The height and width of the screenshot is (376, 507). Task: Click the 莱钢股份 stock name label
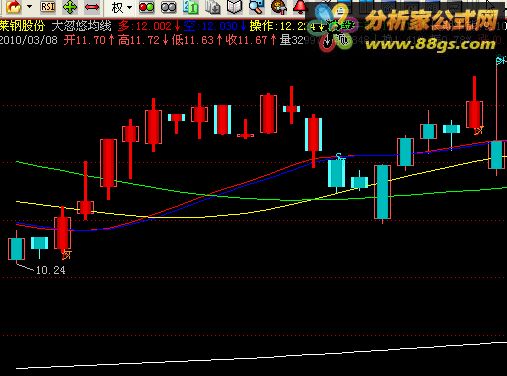[22, 26]
